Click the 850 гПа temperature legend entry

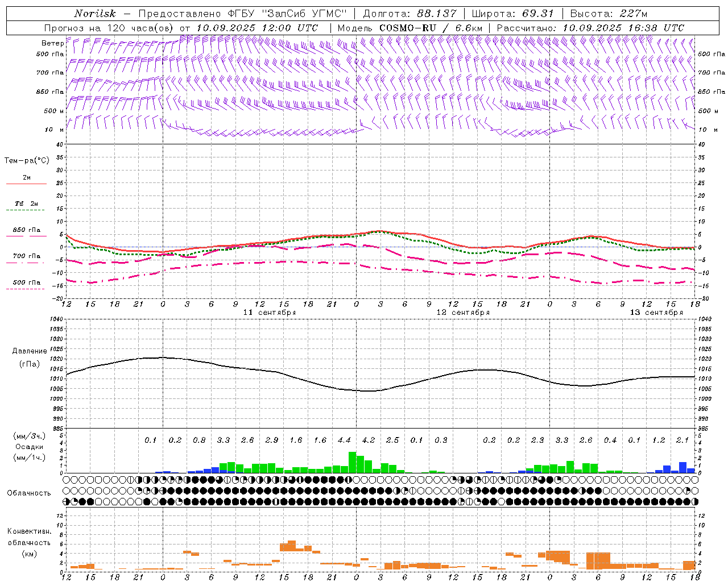click(x=26, y=230)
